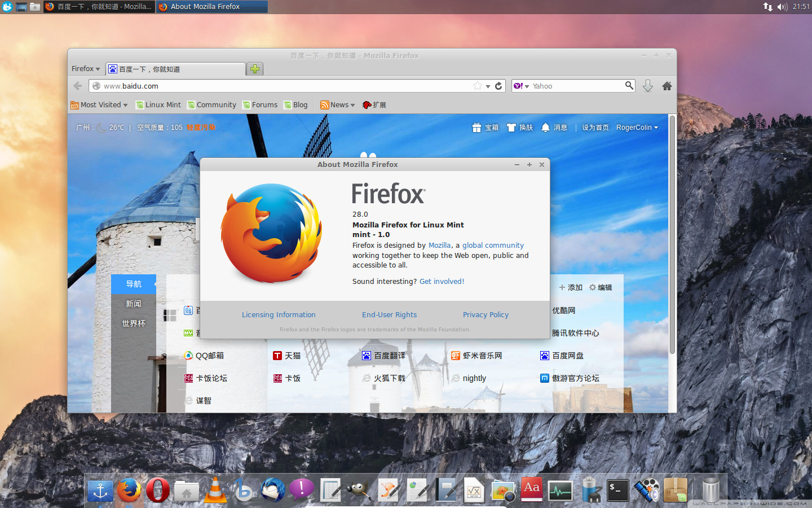
Task: Open the 扩展 bookmark
Action: 374,105
